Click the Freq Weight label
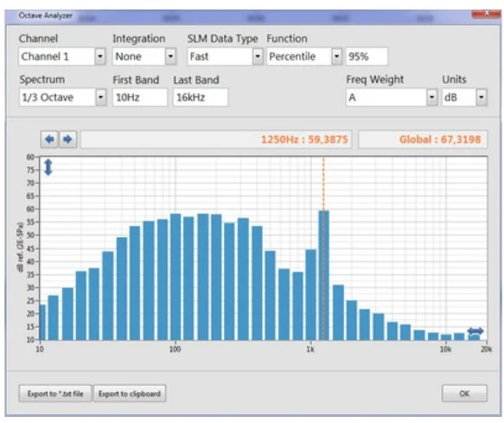 375,80
